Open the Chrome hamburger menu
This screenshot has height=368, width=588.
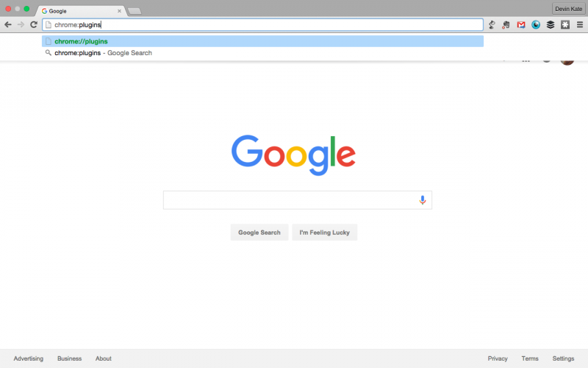[580, 25]
